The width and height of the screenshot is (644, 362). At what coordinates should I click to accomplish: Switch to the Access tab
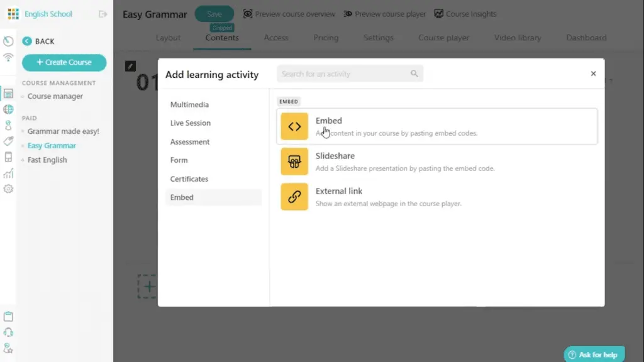(x=276, y=38)
